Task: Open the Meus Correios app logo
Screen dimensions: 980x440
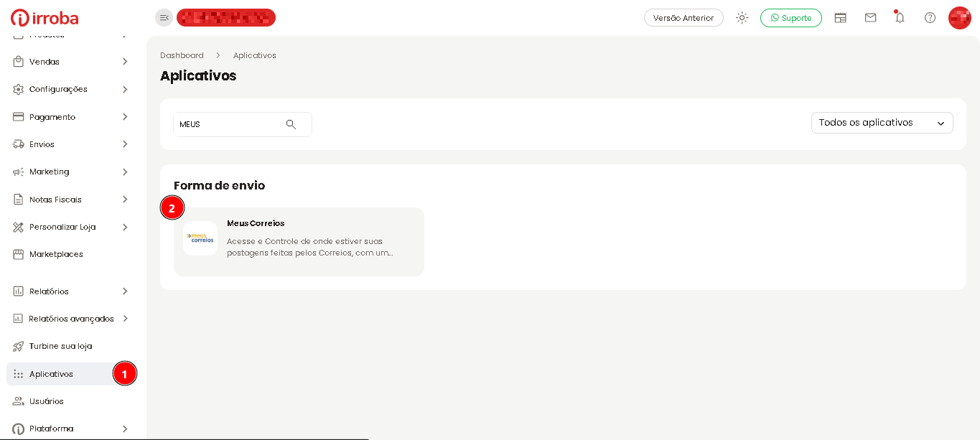Action: pos(200,238)
